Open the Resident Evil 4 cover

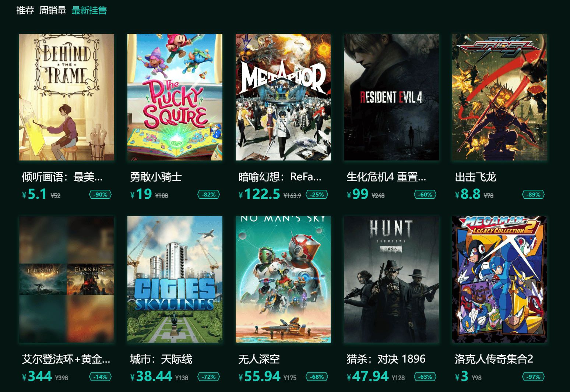point(391,97)
